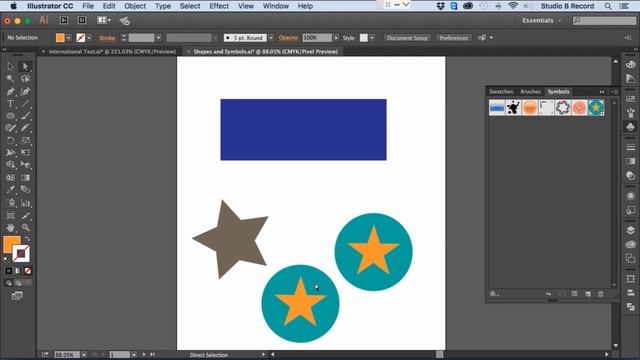
Task: Open the stroke weight dropdown
Action: [x=158, y=38]
